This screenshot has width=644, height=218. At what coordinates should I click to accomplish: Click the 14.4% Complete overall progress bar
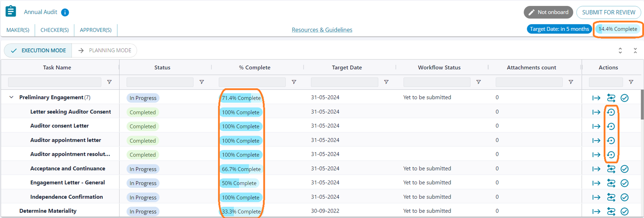tap(618, 29)
